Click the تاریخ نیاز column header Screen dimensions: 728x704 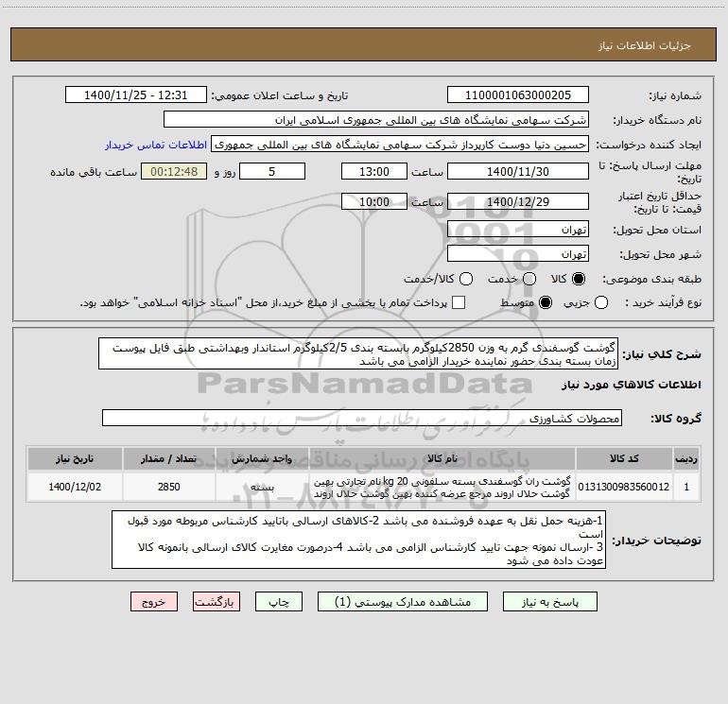[75, 459]
